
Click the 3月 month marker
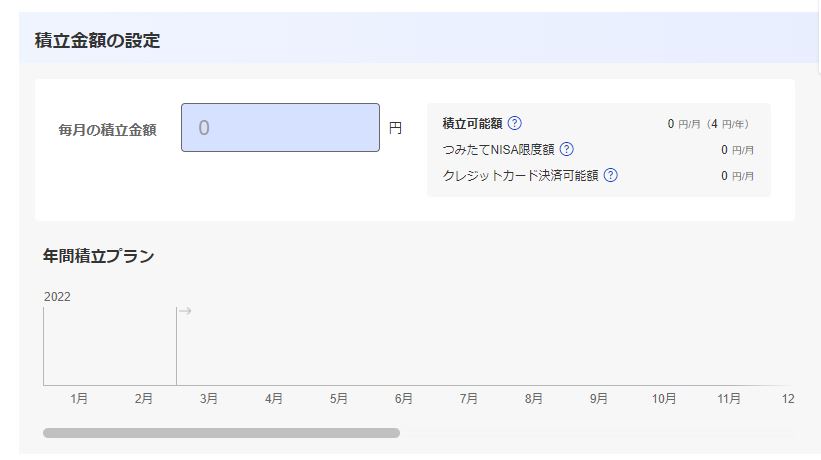[209, 399]
